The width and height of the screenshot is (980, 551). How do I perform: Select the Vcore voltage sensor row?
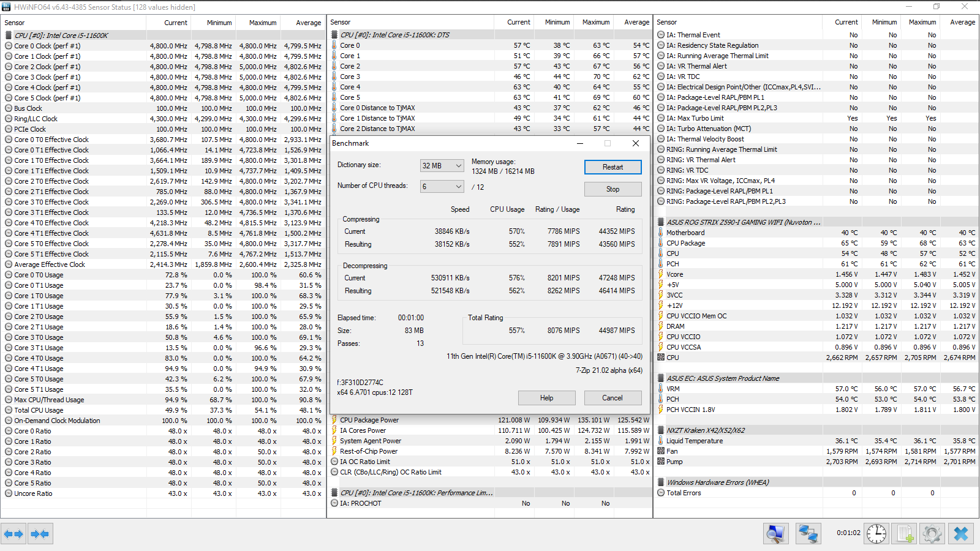[x=675, y=274]
